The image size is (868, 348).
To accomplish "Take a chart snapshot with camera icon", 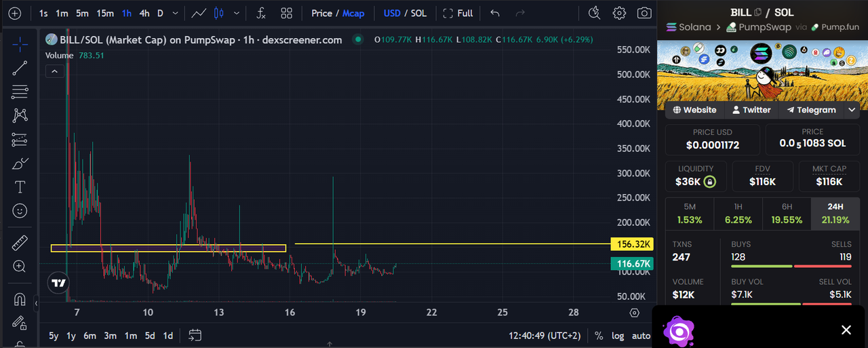I will pyautogui.click(x=644, y=13).
